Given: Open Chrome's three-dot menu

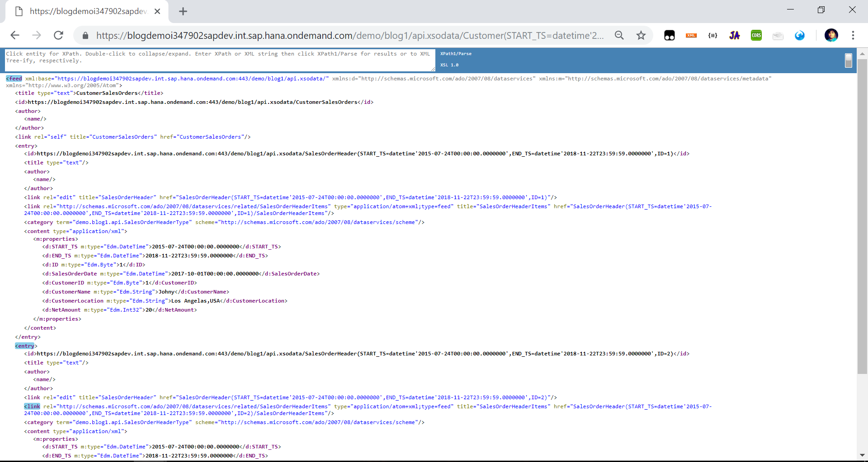Looking at the screenshot, I should click(853, 35).
